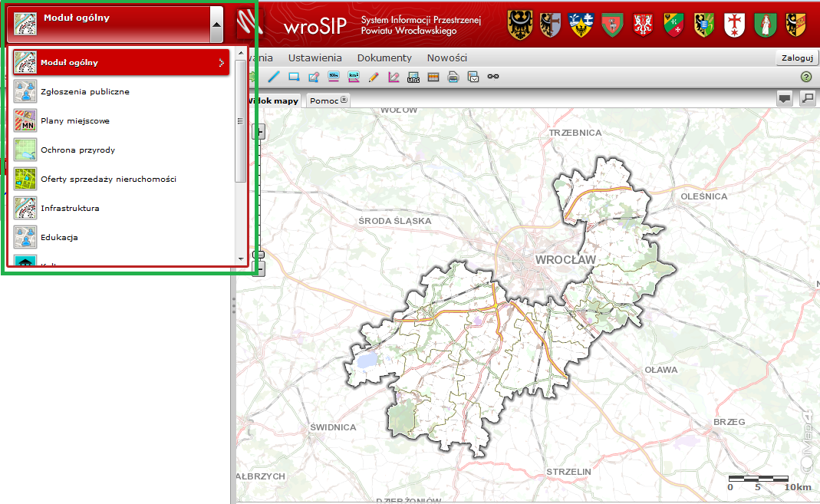Click the chain link icon
This screenshot has width=820, height=504.
tap(493, 77)
